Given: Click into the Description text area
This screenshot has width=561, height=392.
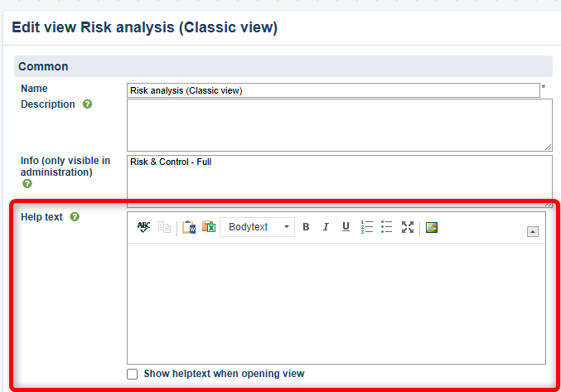Looking at the screenshot, I should click(339, 124).
